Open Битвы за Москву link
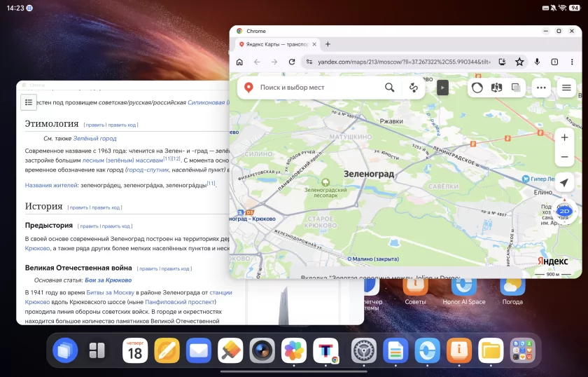Screen dimensions: 588x377 coord(111,292)
